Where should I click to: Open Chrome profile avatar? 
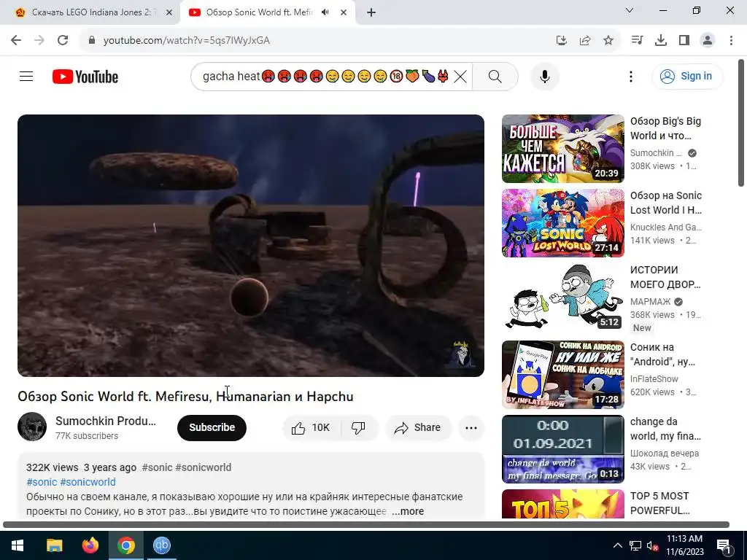tap(708, 40)
